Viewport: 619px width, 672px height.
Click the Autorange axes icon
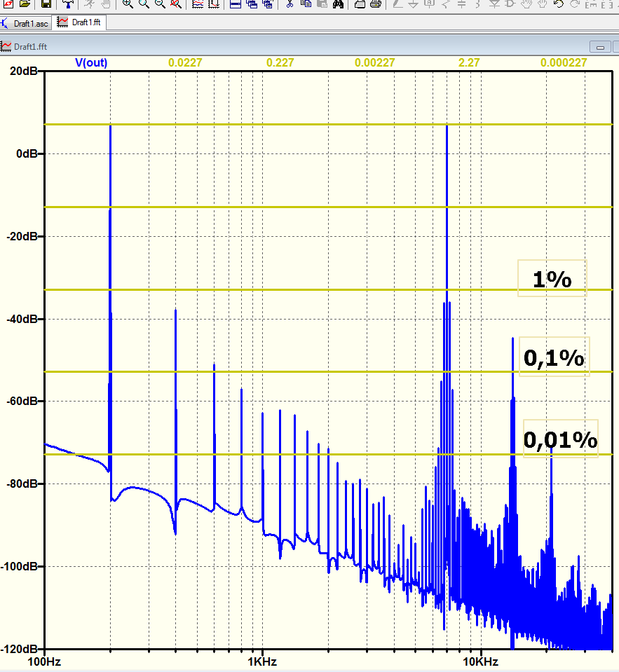pos(214,4)
